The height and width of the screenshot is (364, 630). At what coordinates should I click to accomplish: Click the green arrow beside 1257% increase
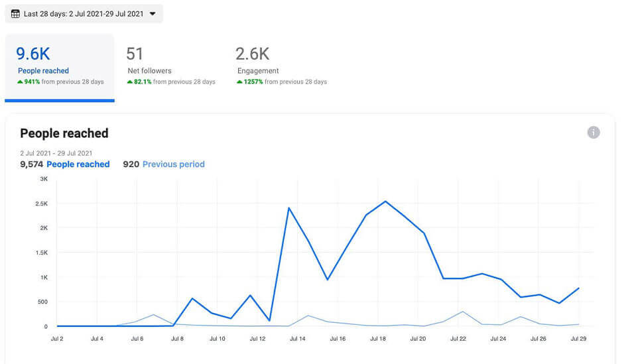pyautogui.click(x=239, y=82)
